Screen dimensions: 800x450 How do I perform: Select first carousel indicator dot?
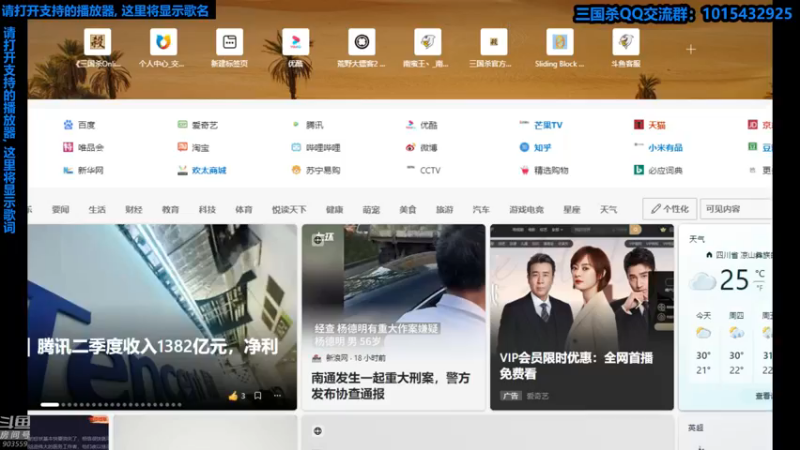coord(49,405)
